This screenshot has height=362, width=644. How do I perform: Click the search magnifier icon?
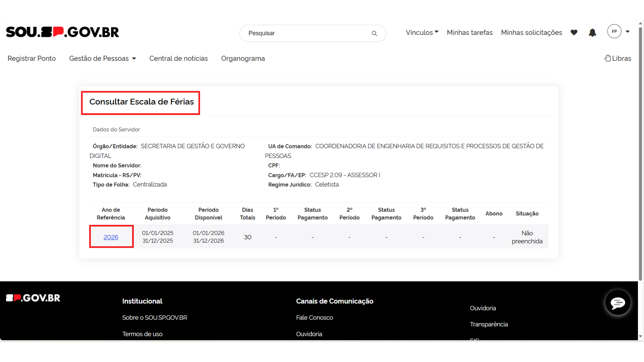[x=374, y=34]
